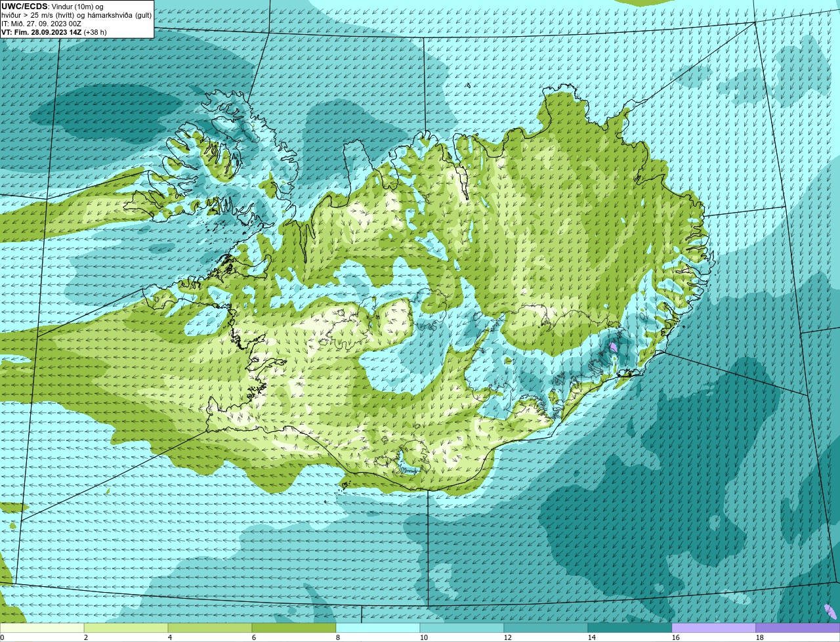This screenshot has height=642, width=840.
Task: Click the "10" label on the colour scale
Action: (424, 637)
